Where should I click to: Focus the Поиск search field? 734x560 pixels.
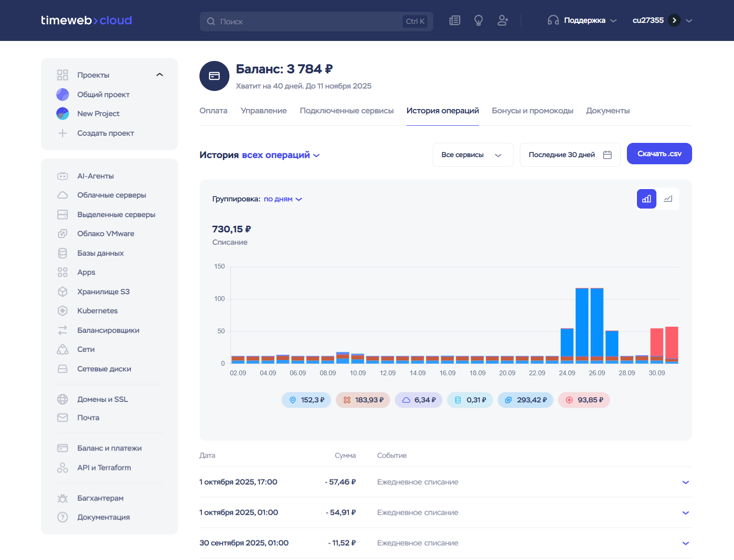pyautogui.click(x=309, y=21)
